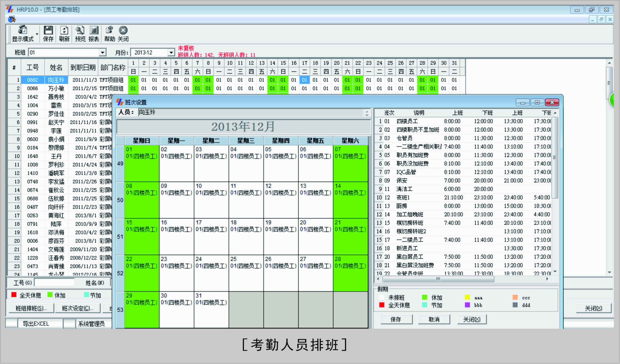Select calendar day 25 cell
This screenshot has width=620, height=364.
click(x=246, y=273)
